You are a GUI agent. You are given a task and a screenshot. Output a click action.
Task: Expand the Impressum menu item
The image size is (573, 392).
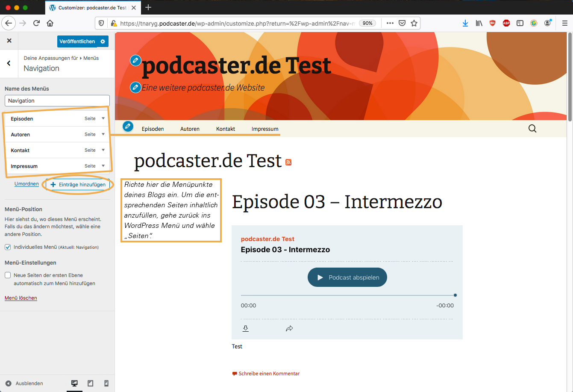coord(103,166)
